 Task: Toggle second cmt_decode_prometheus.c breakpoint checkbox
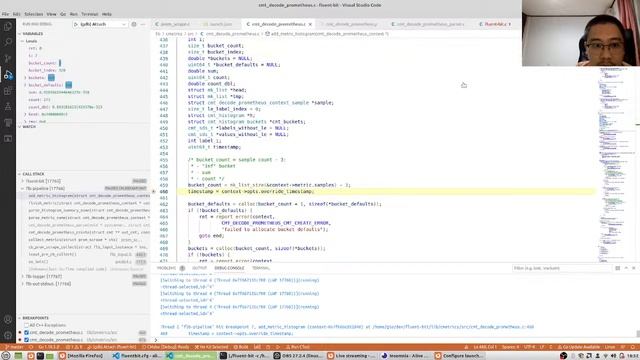pyautogui.click(x=27, y=340)
